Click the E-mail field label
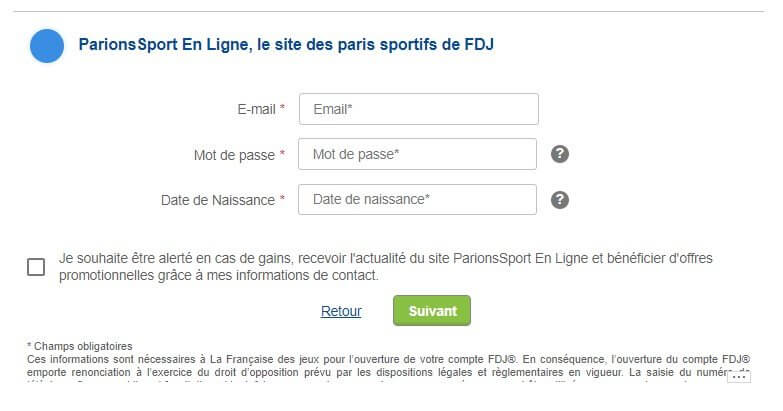 [256, 109]
